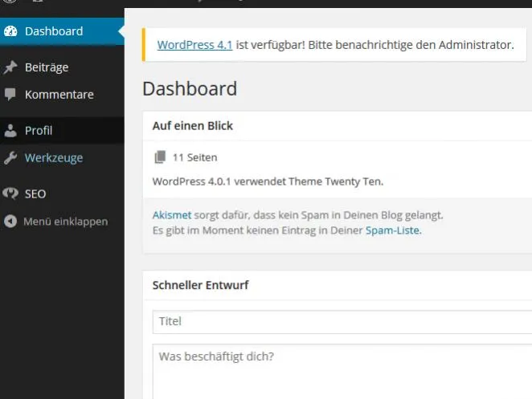Image resolution: width=532 pixels, height=399 pixels.
Task: Click the 'WordPress 4.0.1 verwendet Theme Twenty Ten' text
Action: pyautogui.click(x=268, y=181)
